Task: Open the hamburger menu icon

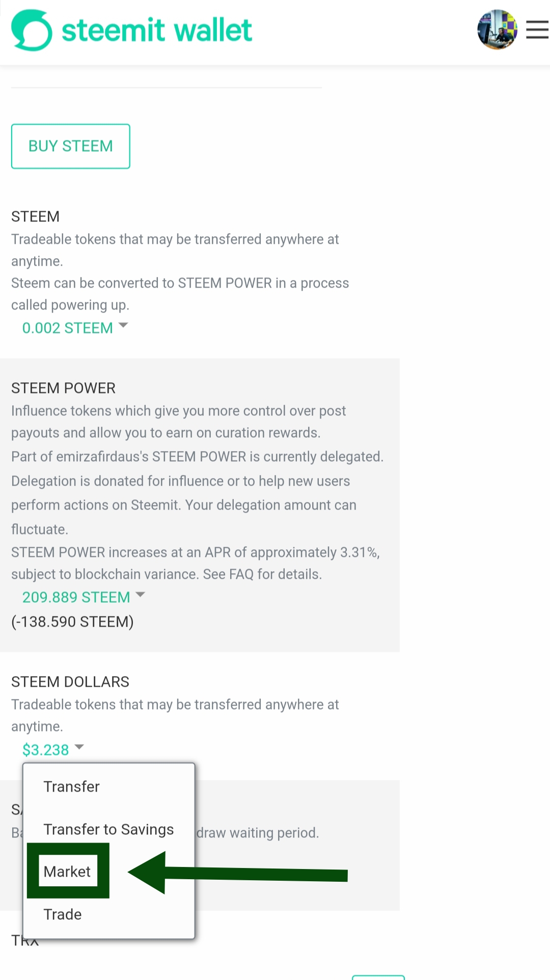Action: pyautogui.click(x=537, y=30)
